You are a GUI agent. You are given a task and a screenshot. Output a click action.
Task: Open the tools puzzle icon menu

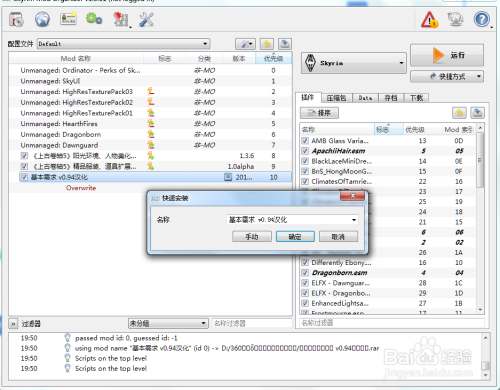[x=120, y=19]
